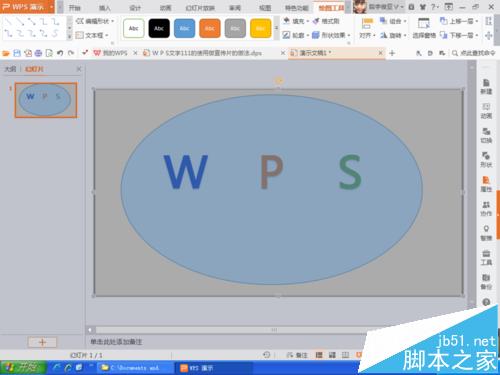Open the 轮廓 outline dropdown
The image size is (500, 375).
pyautogui.click(x=296, y=35)
